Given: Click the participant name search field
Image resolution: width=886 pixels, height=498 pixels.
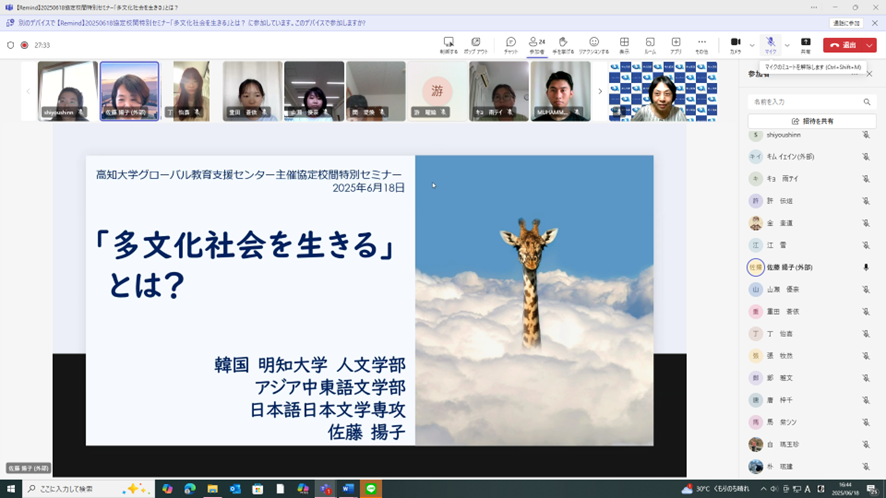Looking at the screenshot, I should click(x=805, y=102).
